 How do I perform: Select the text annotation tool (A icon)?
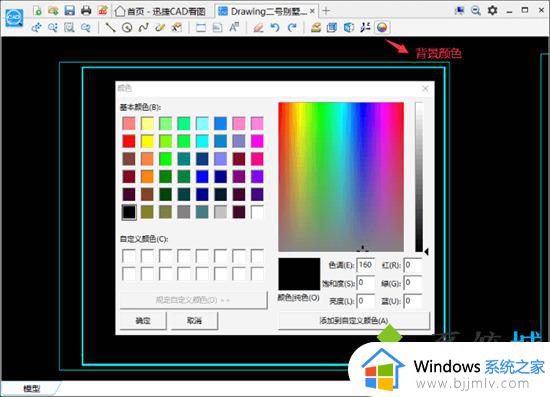click(234, 27)
